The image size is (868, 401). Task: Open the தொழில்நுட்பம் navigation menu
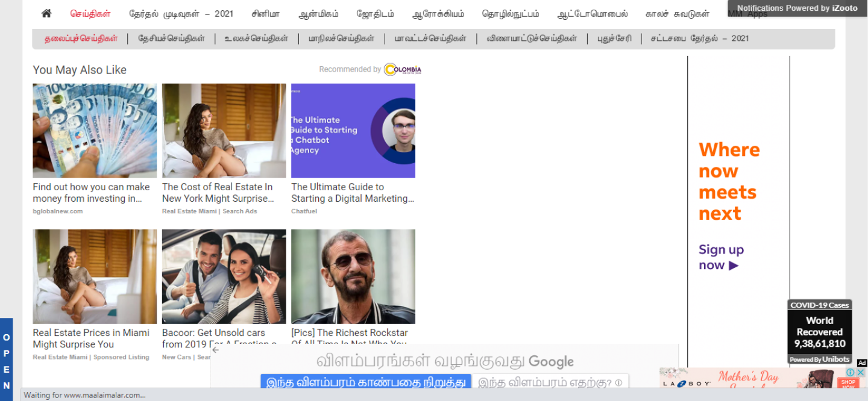point(511,14)
